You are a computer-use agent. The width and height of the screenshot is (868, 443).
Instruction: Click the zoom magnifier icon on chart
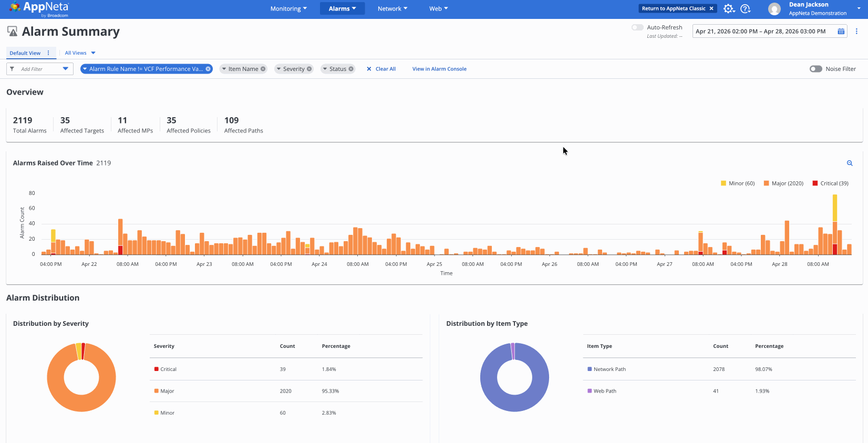[850, 163]
